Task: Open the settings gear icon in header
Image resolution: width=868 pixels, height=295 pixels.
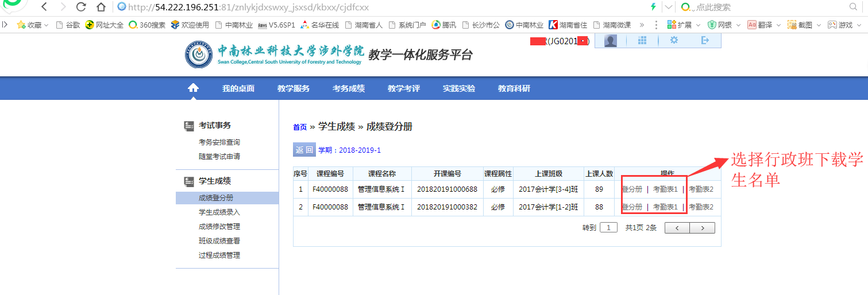Action: [674, 40]
